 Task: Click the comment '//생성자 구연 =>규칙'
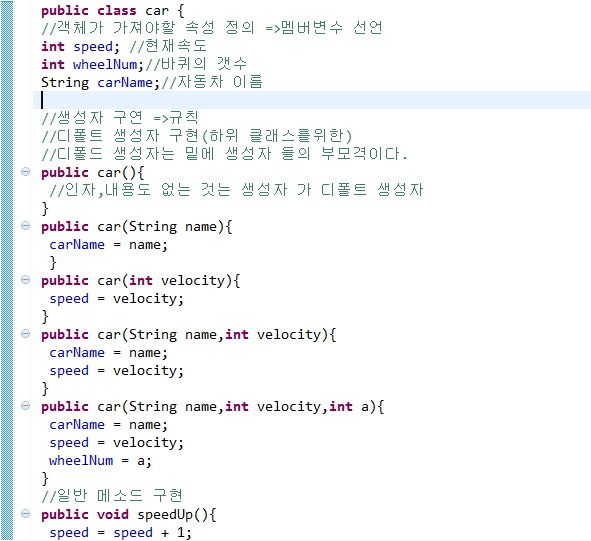point(120,118)
